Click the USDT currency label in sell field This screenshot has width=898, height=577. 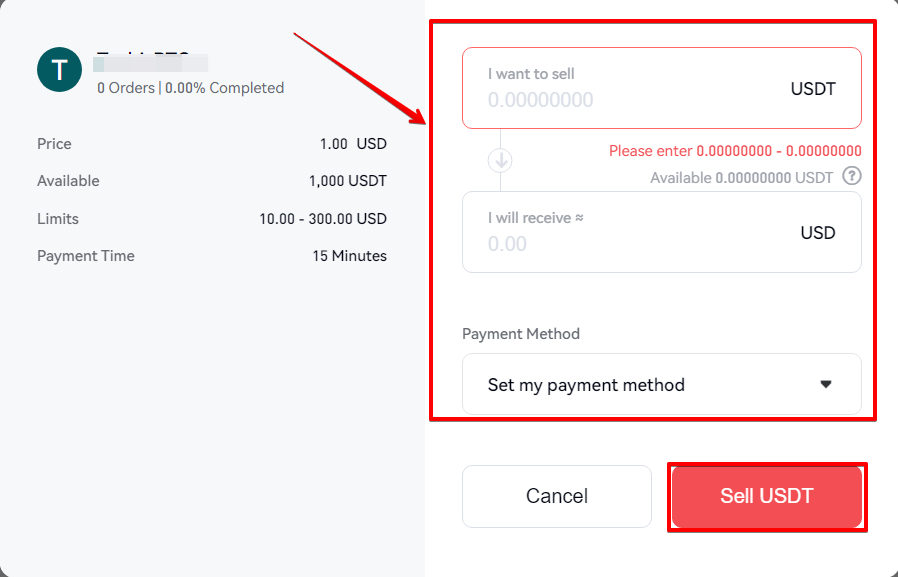(813, 89)
